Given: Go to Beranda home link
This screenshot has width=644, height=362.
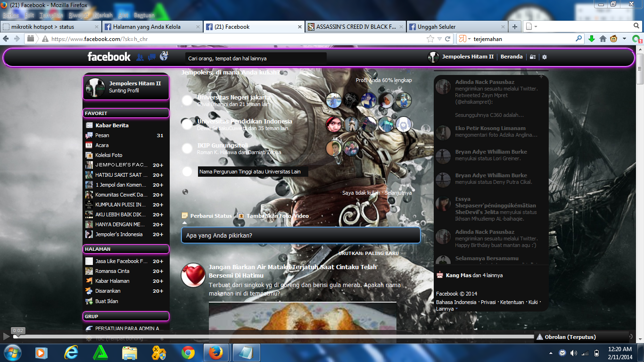Looking at the screenshot, I should (512, 57).
